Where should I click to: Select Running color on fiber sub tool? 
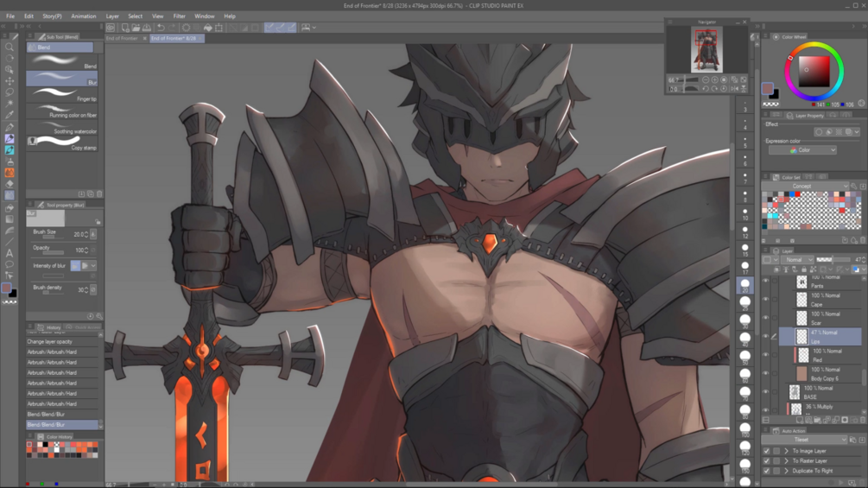tap(62, 111)
